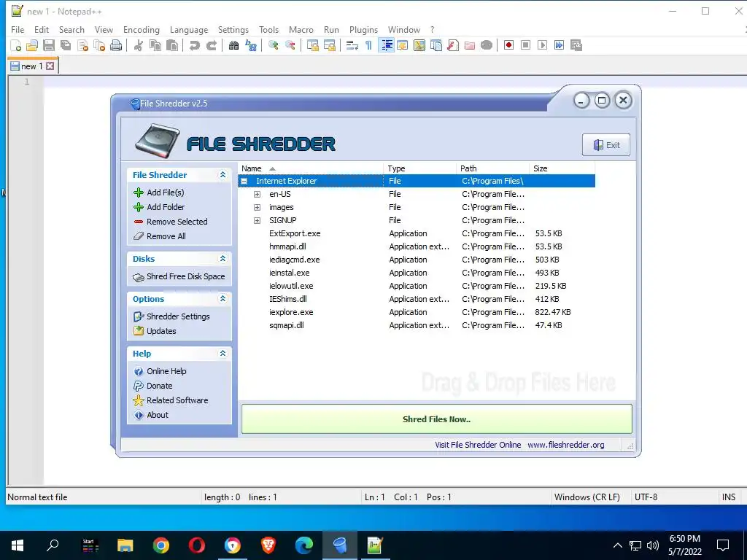This screenshot has height=560, width=747.
Task: Sort list by Size column header
Action: coord(562,168)
